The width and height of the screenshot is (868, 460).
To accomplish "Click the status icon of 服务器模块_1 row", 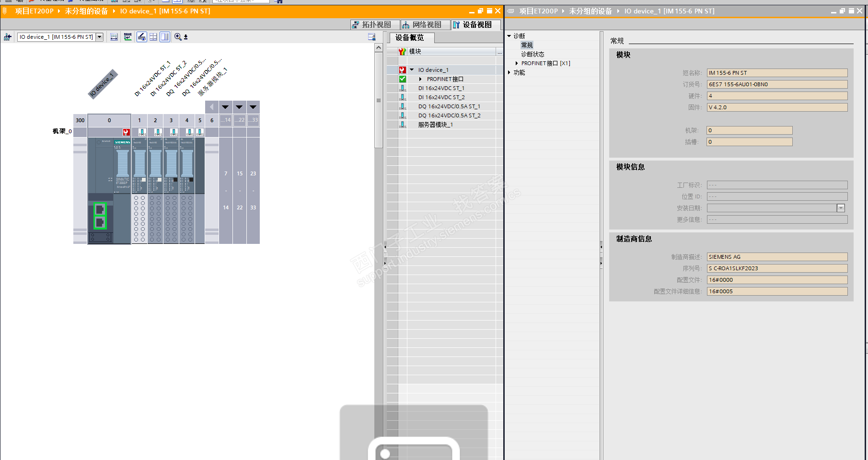I will pyautogui.click(x=403, y=125).
